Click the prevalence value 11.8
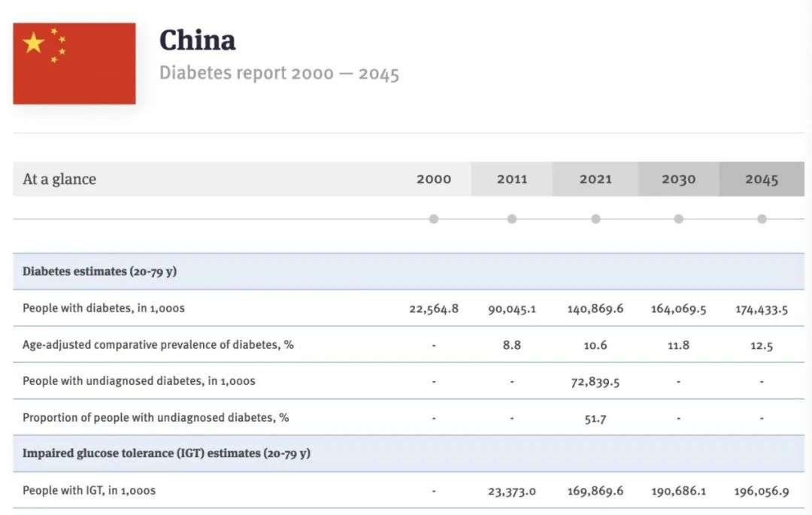The width and height of the screenshot is (812, 515). 678,345
